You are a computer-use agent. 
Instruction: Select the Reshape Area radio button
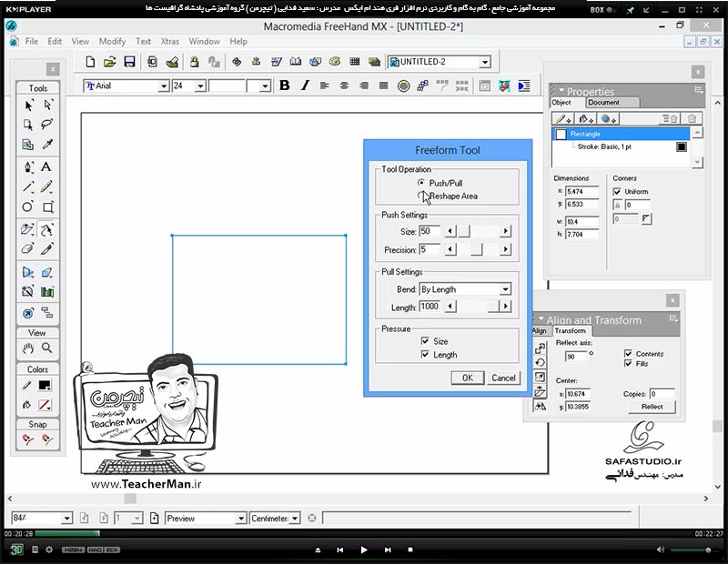click(420, 196)
